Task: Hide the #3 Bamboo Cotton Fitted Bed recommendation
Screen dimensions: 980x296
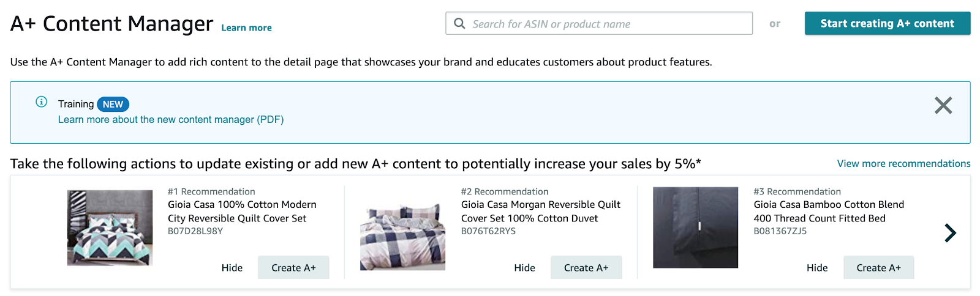Action: (x=817, y=268)
